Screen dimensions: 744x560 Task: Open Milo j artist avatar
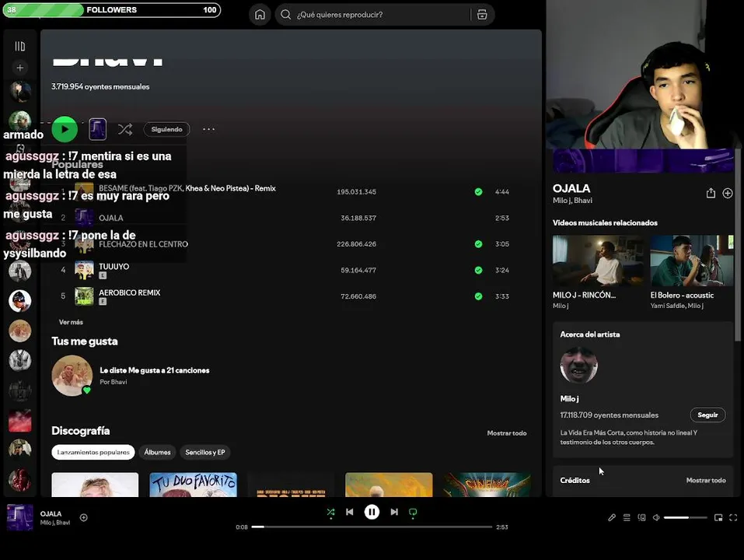click(578, 365)
